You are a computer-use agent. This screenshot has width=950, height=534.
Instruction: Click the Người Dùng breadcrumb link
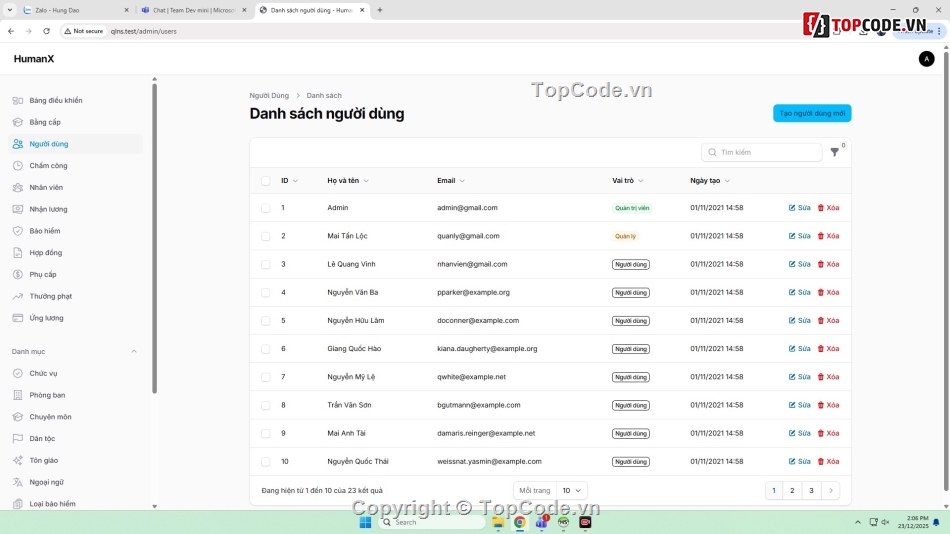tap(269, 96)
